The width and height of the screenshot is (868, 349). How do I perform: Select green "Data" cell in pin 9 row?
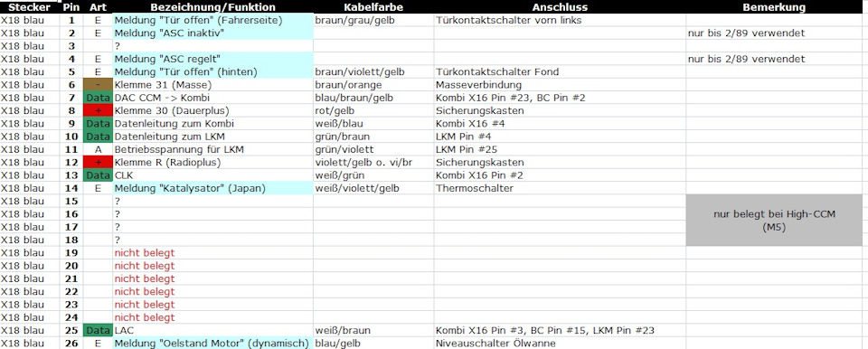(x=98, y=124)
